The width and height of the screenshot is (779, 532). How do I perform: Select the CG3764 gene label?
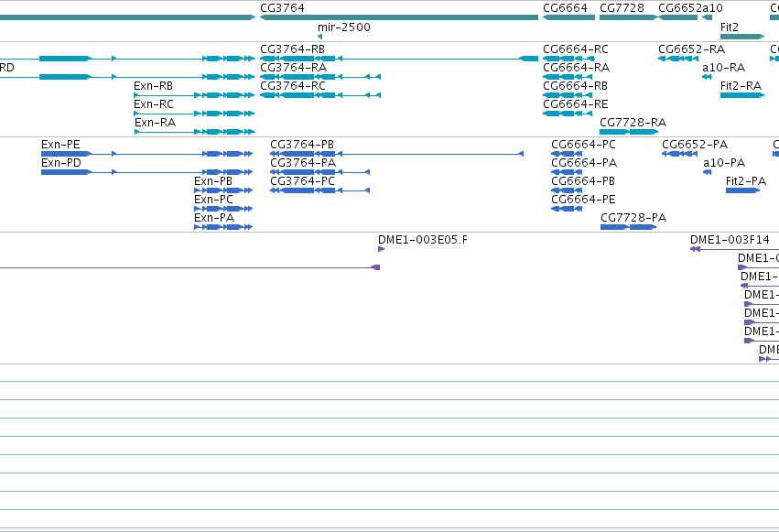[x=282, y=8]
